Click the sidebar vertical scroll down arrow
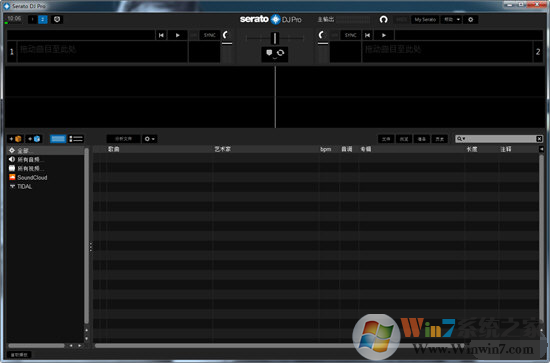 (x=86, y=338)
